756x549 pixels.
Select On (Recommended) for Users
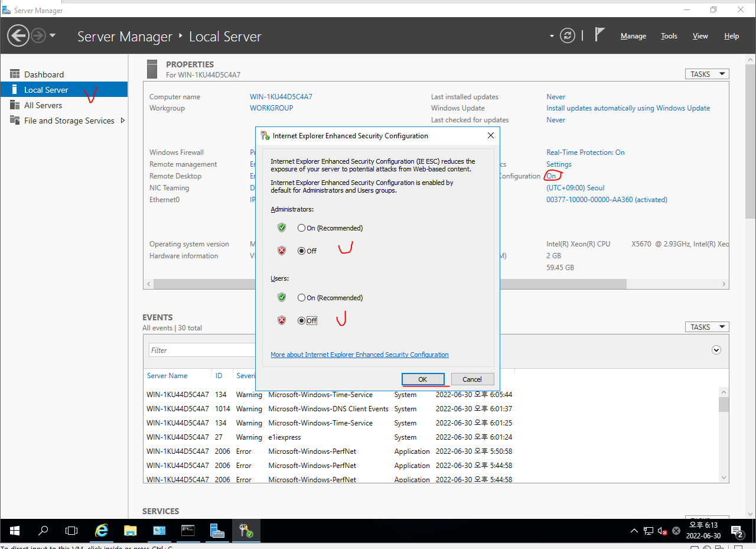(x=330, y=298)
